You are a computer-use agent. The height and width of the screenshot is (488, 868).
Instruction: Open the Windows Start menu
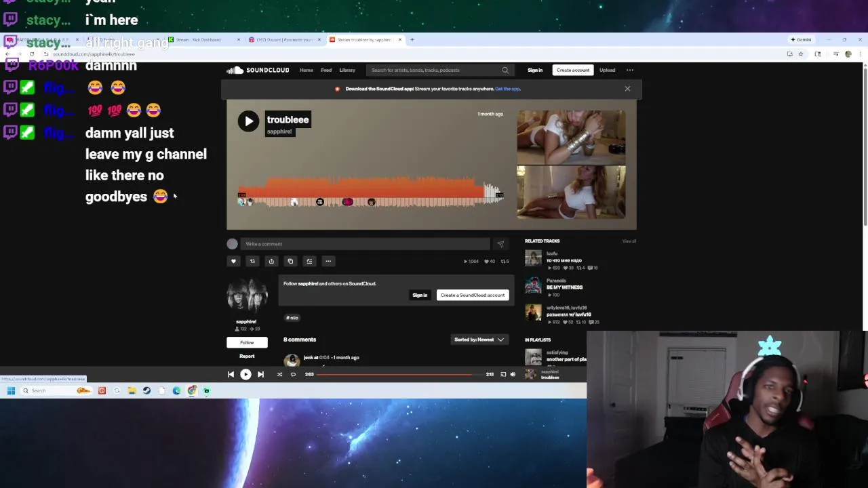(11, 390)
